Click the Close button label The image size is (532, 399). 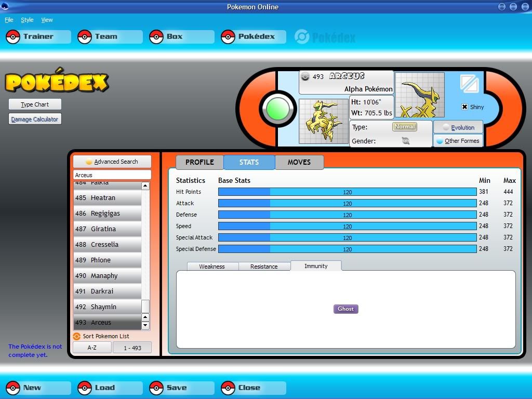click(249, 388)
